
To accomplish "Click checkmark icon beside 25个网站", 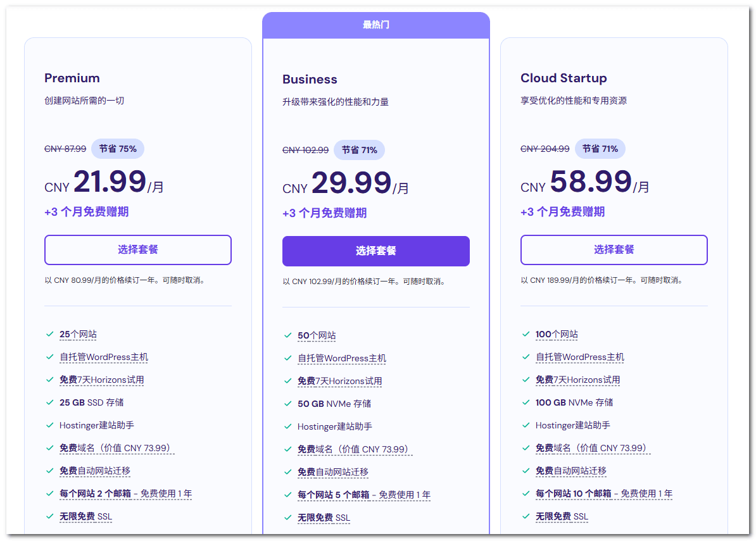I will click(x=49, y=334).
